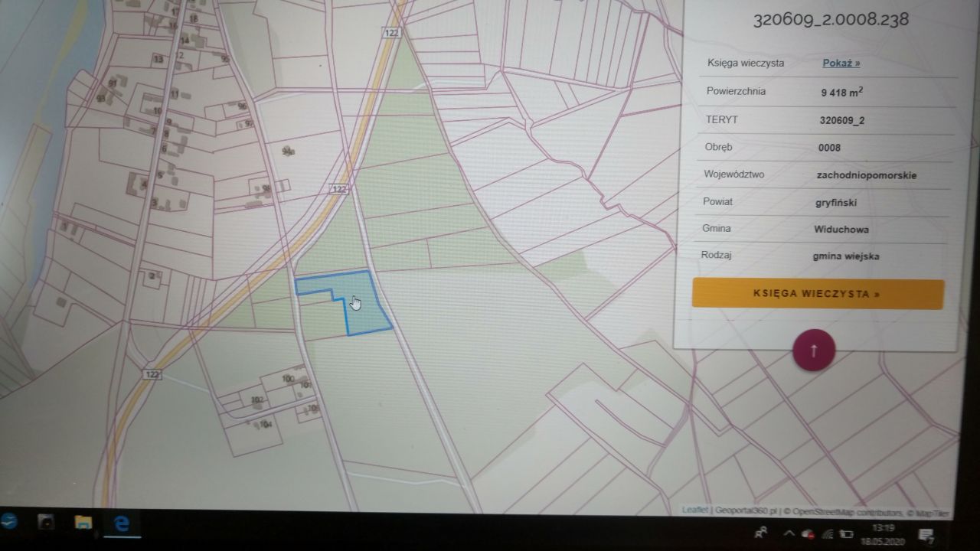Select the parcel ID heading 320609_2.0008.238
This screenshot has width=980, height=551.
click(831, 19)
